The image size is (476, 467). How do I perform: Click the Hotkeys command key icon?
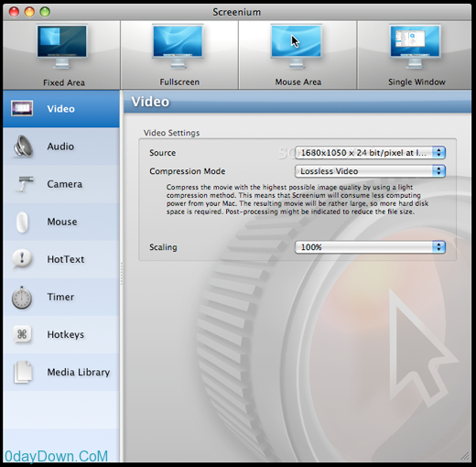tap(22, 334)
